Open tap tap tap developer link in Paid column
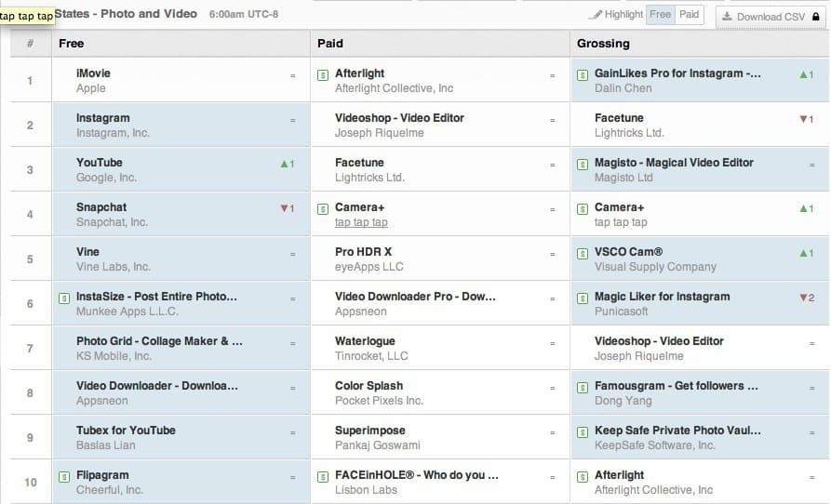Viewport: 831px width, 504px height. coord(361,222)
